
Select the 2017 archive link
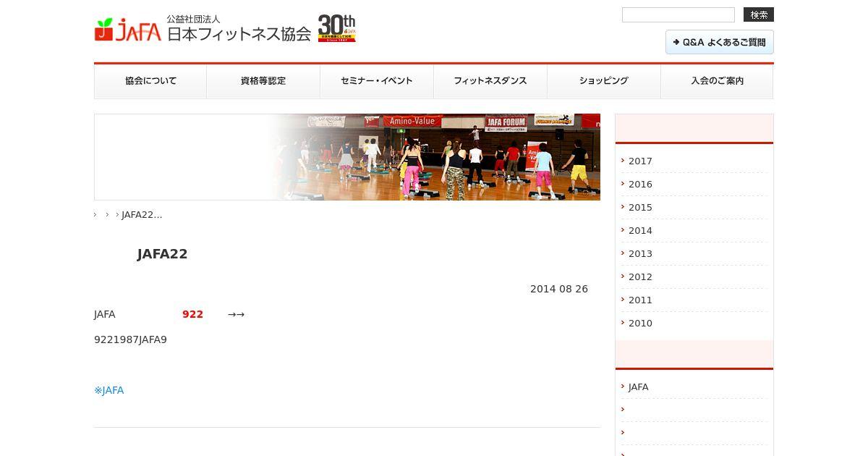point(640,161)
